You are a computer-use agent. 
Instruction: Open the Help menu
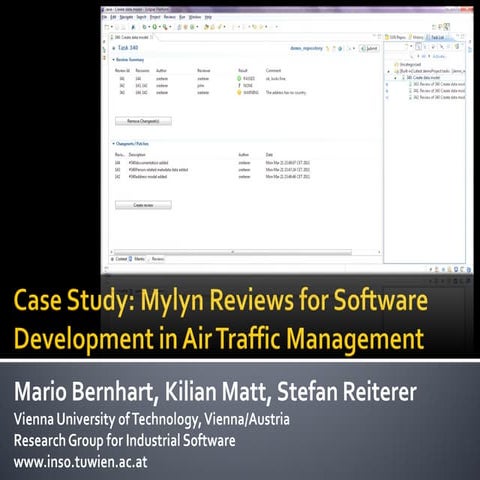[208, 17]
